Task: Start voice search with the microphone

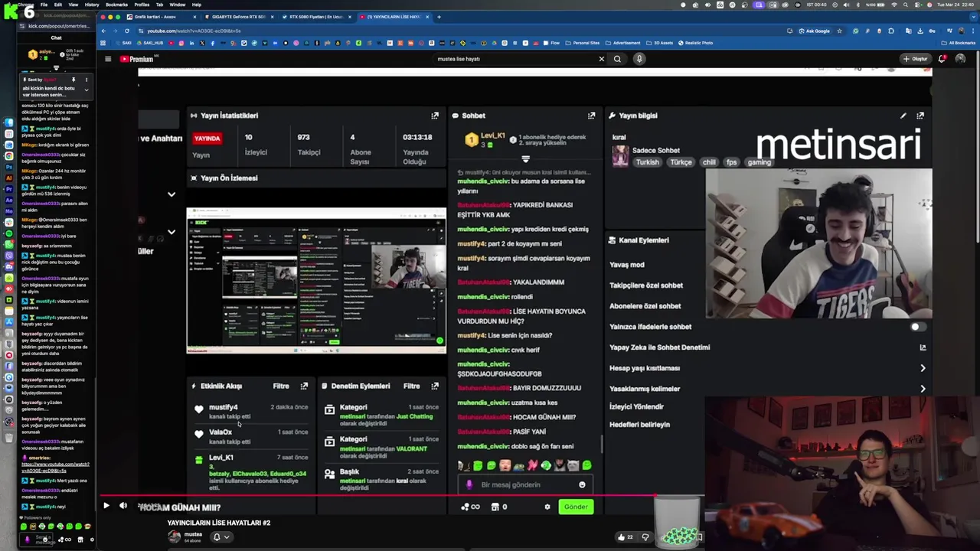Action: click(639, 59)
